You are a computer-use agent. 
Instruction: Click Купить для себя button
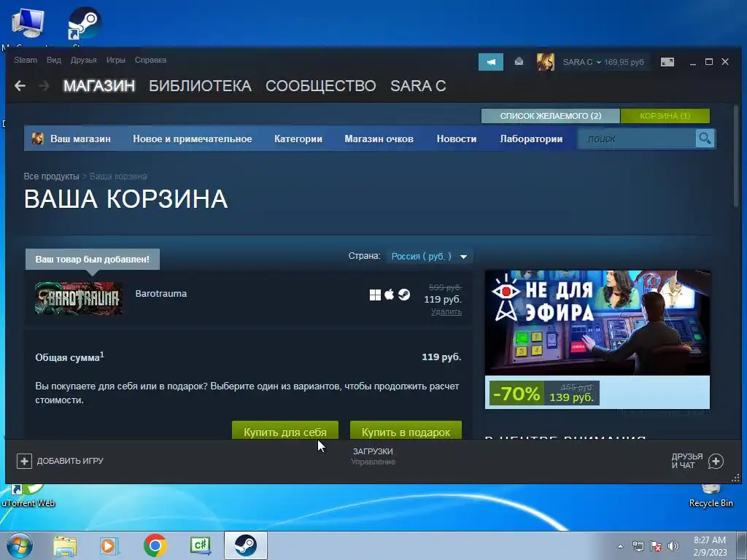[285, 431]
